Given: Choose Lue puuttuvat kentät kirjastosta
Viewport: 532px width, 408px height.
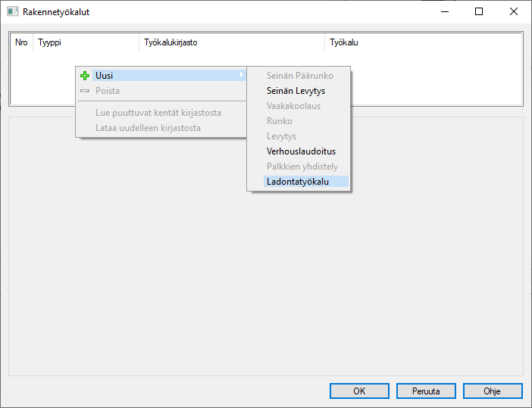Looking at the screenshot, I should tap(158, 113).
